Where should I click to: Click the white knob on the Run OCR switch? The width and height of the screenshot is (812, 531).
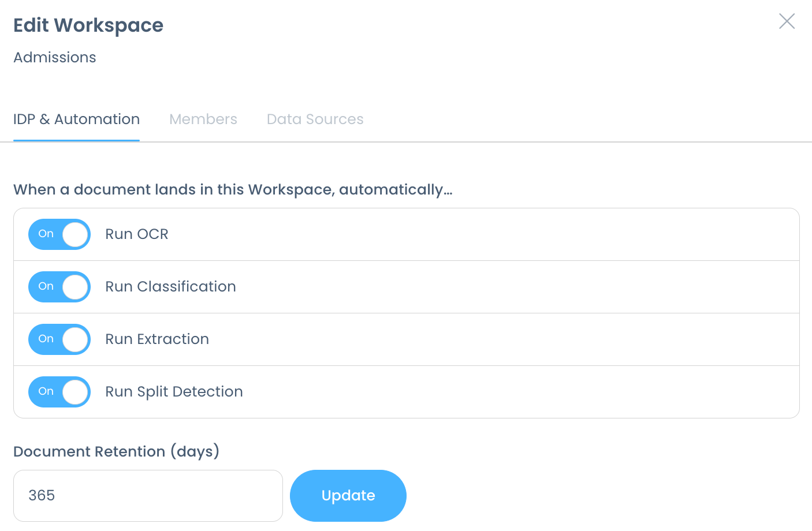click(75, 235)
